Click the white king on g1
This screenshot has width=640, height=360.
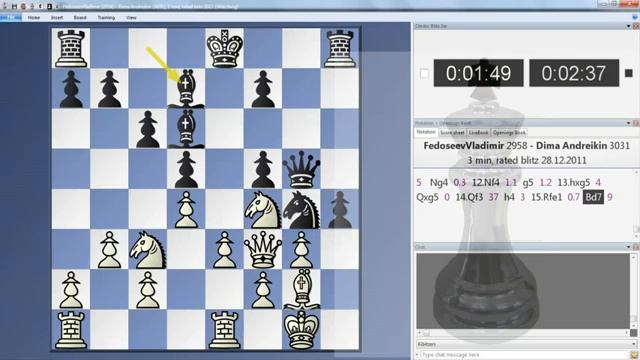(x=302, y=330)
